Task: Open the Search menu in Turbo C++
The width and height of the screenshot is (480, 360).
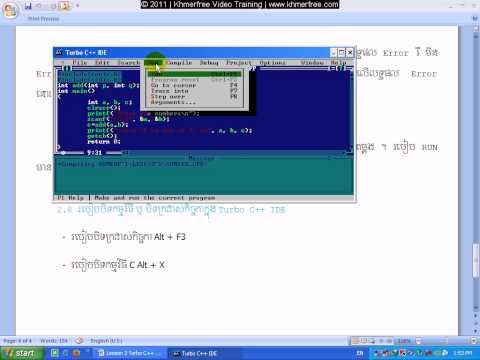Action: point(129,63)
